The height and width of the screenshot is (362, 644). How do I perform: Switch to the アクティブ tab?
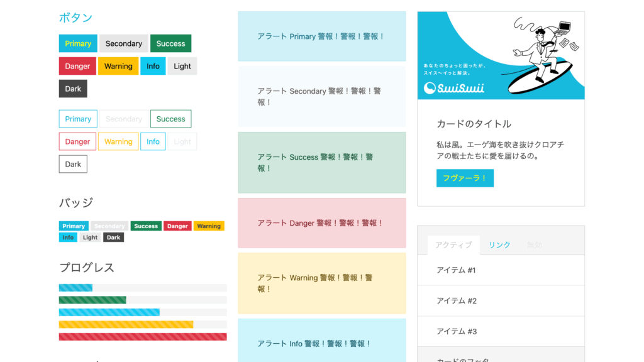pyautogui.click(x=453, y=245)
